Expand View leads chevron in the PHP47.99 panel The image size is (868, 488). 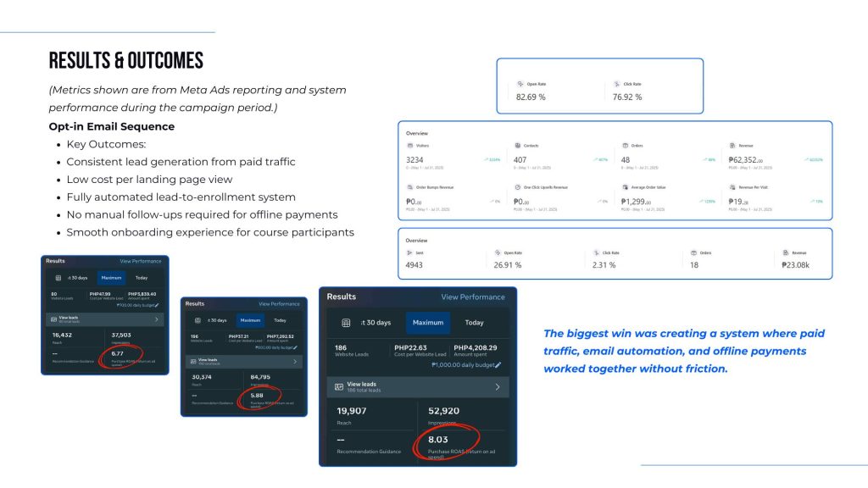pyautogui.click(x=155, y=319)
